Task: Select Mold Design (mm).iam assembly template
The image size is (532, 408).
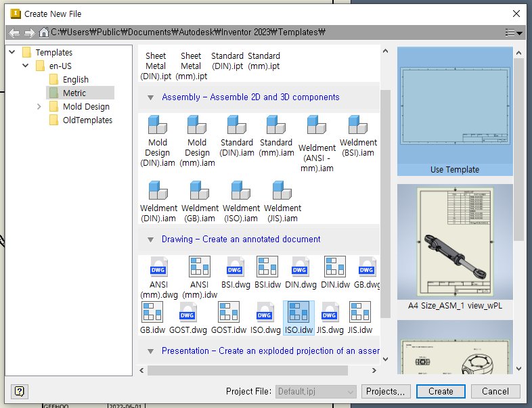Action: (x=197, y=141)
